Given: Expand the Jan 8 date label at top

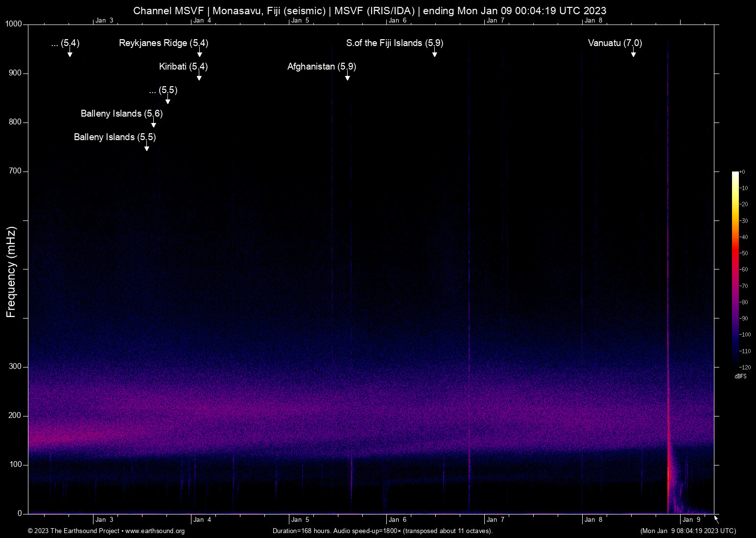Looking at the screenshot, I should pyautogui.click(x=594, y=20).
